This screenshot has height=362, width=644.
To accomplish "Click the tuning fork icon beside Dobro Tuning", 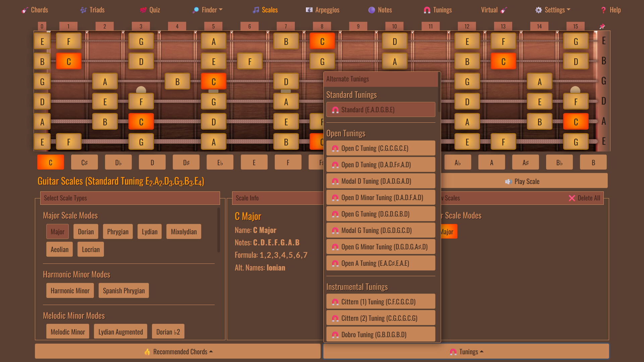I will tap(335, 334).
